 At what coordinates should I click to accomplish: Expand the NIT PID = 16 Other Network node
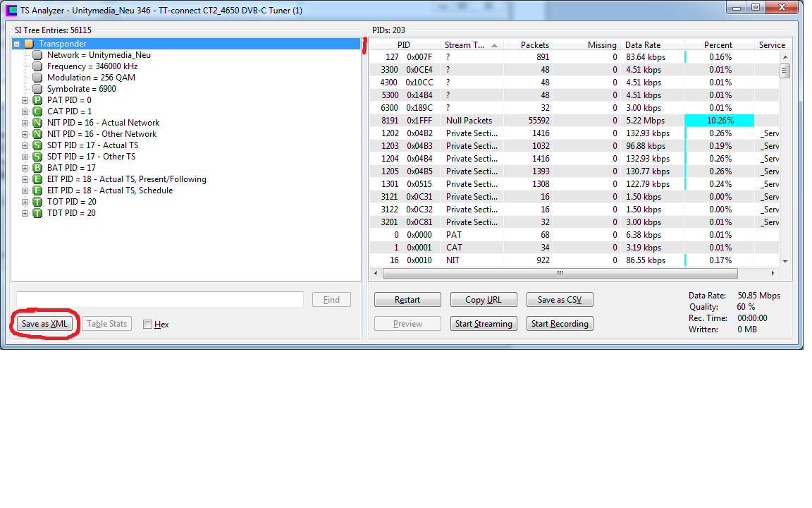click(25, 134)
